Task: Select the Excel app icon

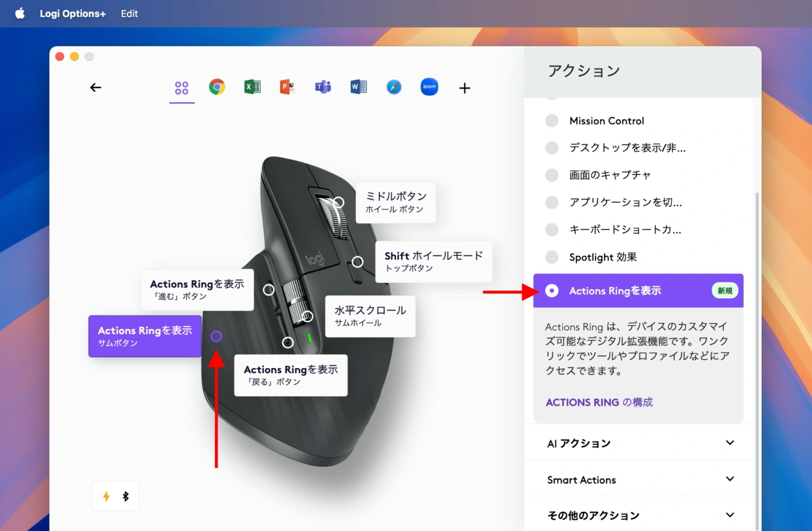Action: click(252, 87)
